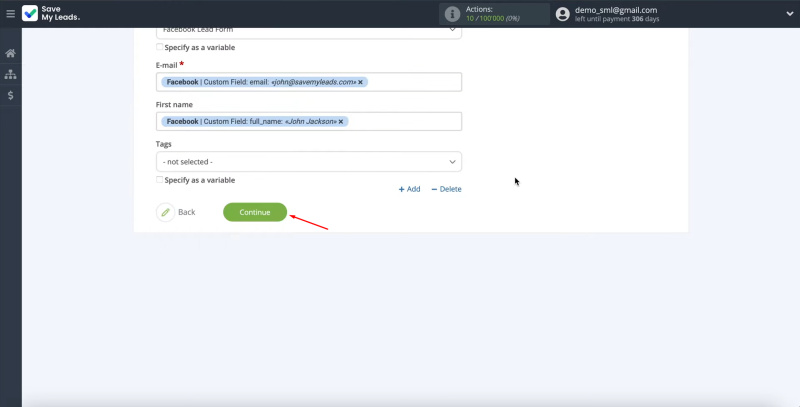Click the Back link
This screenshot has width=800, height=407.
click(x=187, y=212)
